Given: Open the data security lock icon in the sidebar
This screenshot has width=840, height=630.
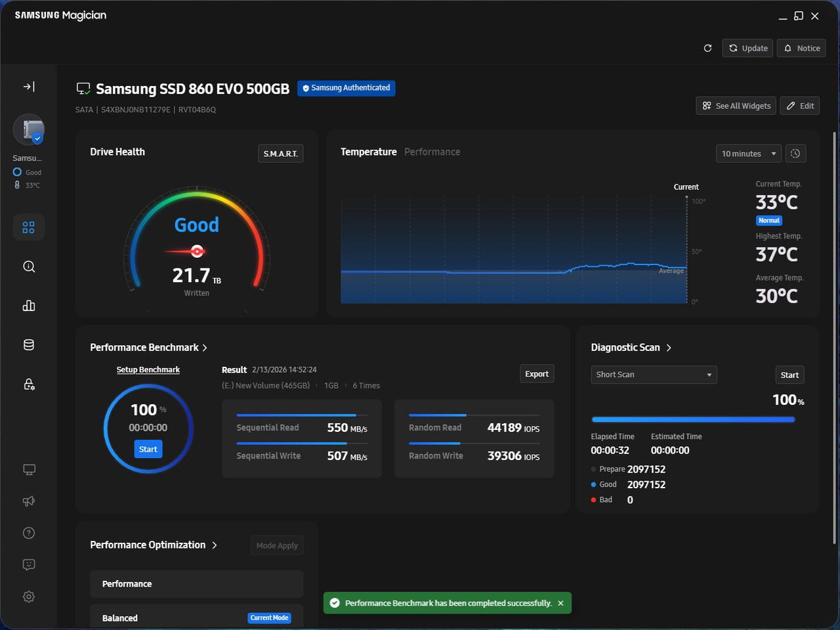Looking at the screenshot, I should 29,384.
